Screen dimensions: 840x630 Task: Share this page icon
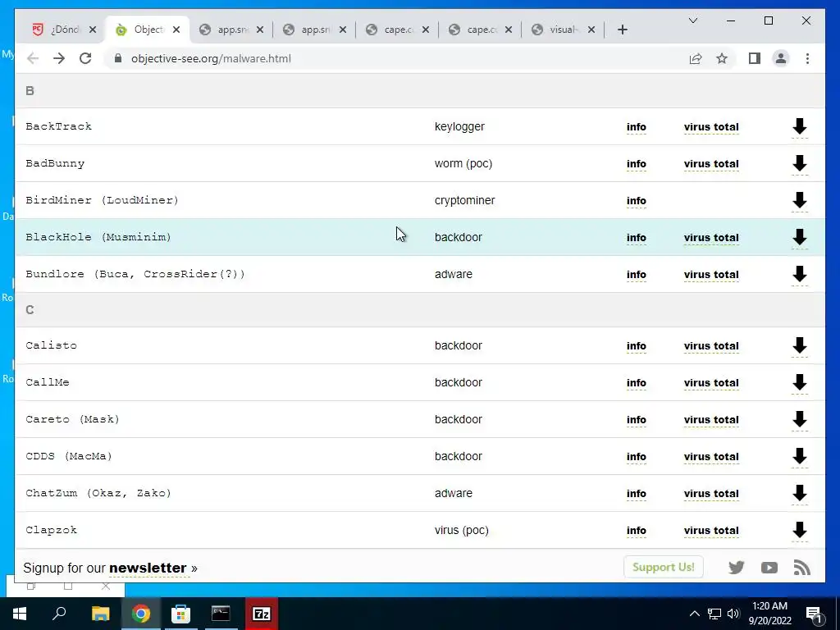[x=696, y=58]
